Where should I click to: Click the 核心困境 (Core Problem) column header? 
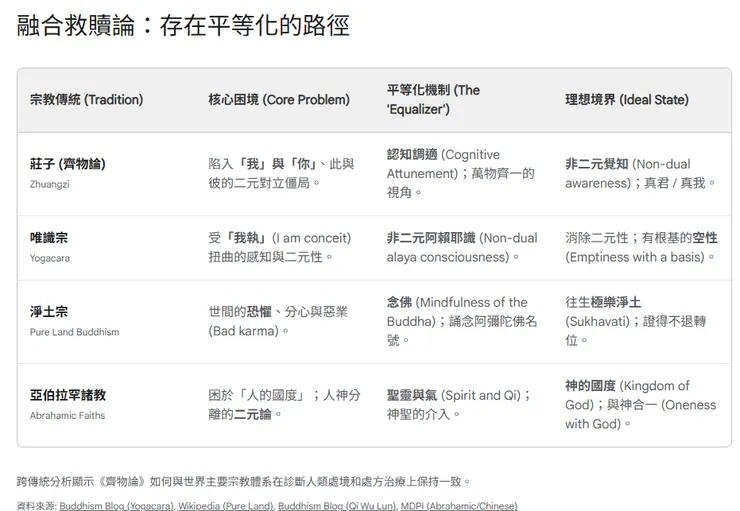coord(279,100)
